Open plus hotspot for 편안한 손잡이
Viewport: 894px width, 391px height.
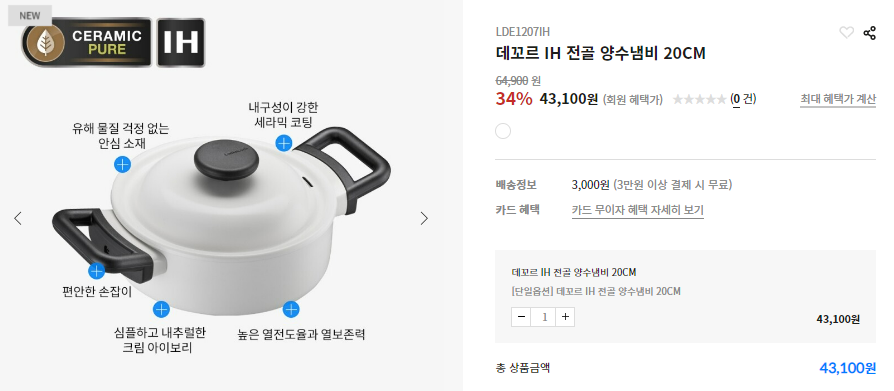tap(97, 271)
